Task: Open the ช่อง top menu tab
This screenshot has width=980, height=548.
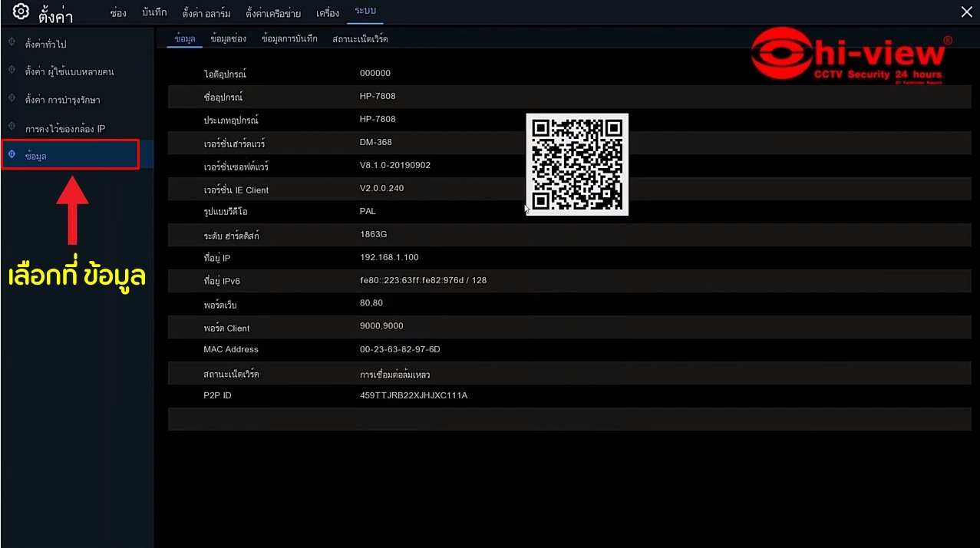Action: pyautogui.click(x=118, y=13)
